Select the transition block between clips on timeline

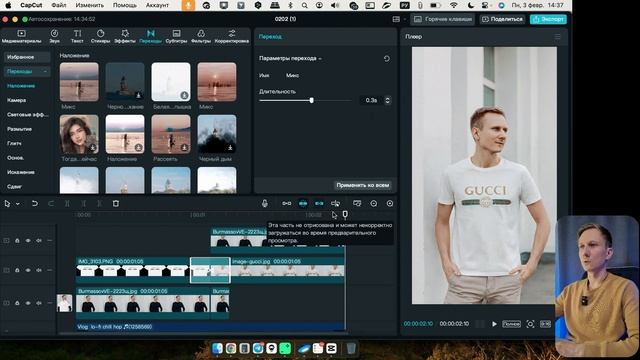(x=210, y=270)
